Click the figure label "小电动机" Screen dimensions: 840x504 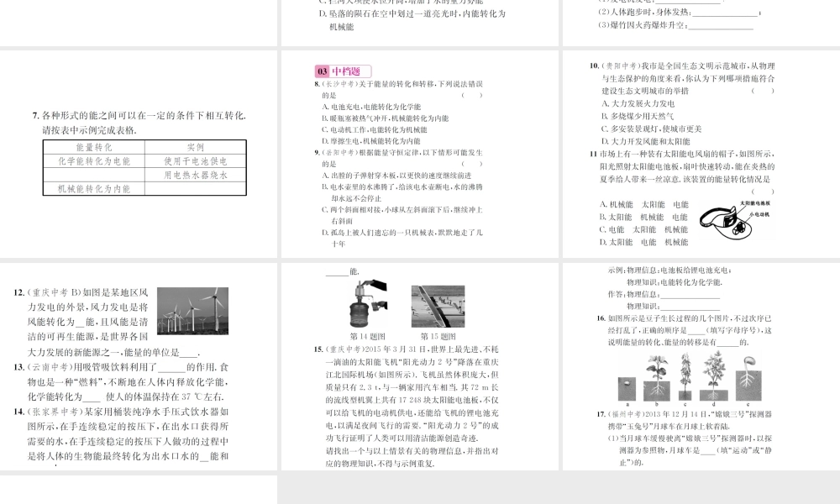point(759,214)
